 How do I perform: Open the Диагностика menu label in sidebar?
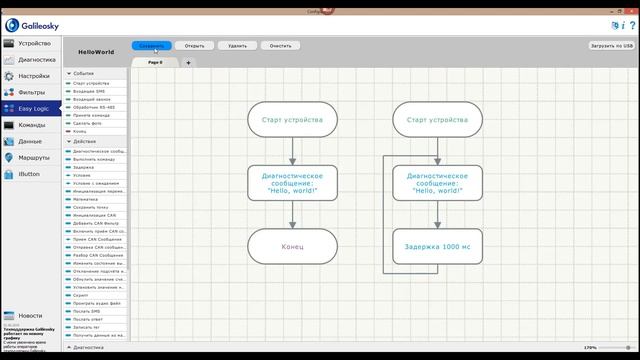click(37, 60)
